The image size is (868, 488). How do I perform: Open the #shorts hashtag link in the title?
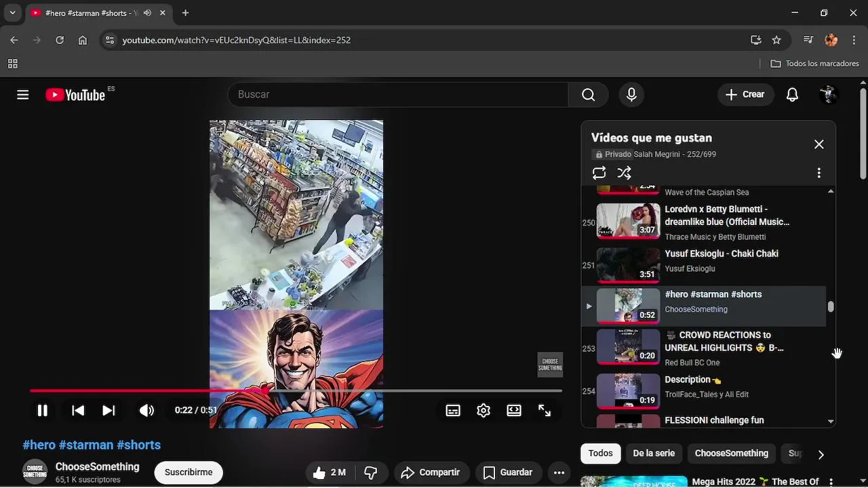(x=138, y=445)
